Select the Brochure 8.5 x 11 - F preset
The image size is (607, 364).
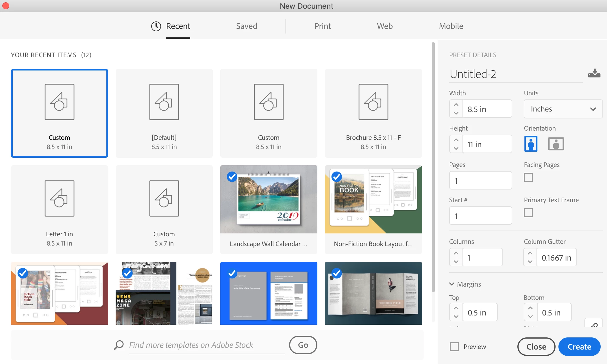373,113
